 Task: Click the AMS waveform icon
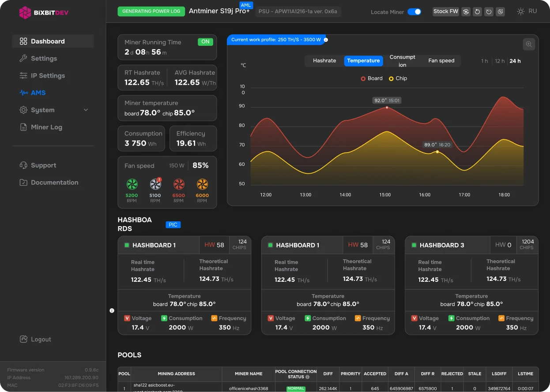23,93
